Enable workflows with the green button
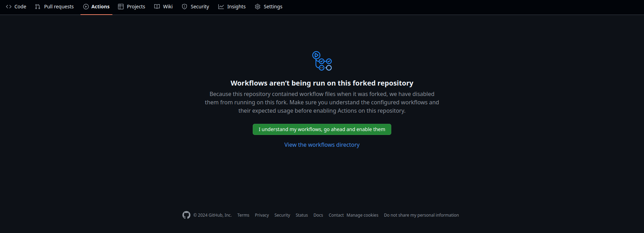 (x=322, y=129)
